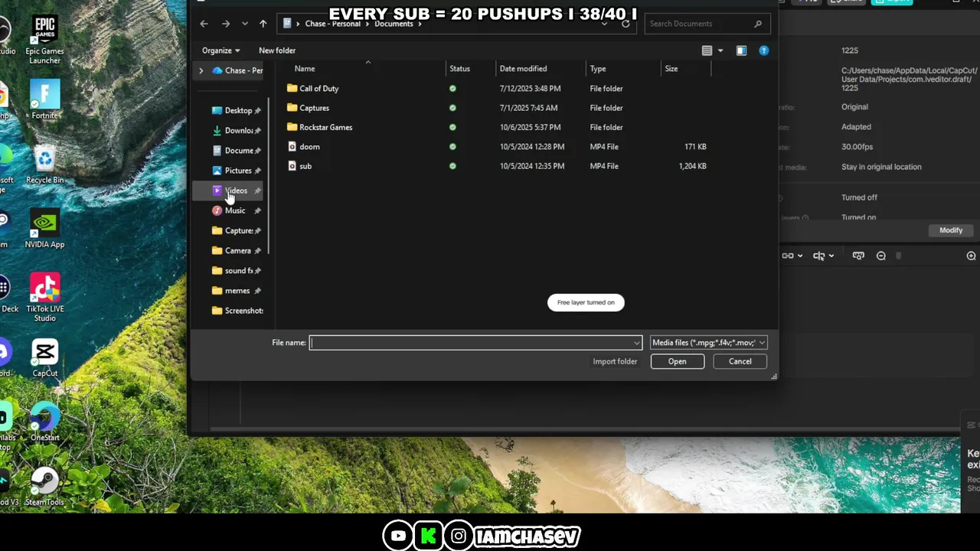
Task: Expand the File name history dropdown
Action: 637,343
